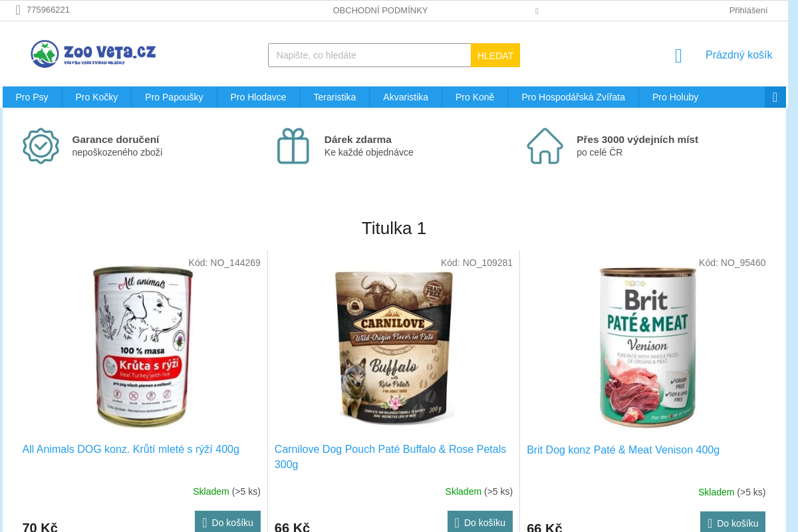Expand more categories at navigation bar end
Screen dimensions: 798x532
[x=775, y=97]
